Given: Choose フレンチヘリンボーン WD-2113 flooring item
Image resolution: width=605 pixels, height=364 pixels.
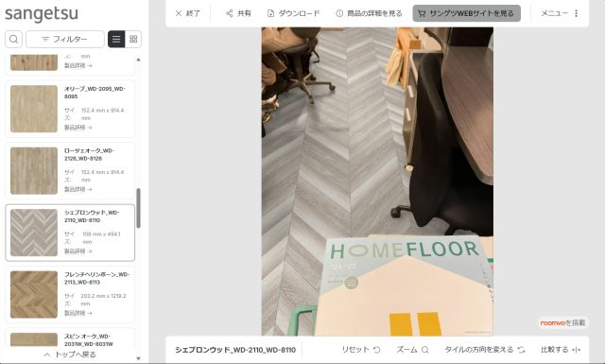Looking at the screenshot, I should pos(70,295).
